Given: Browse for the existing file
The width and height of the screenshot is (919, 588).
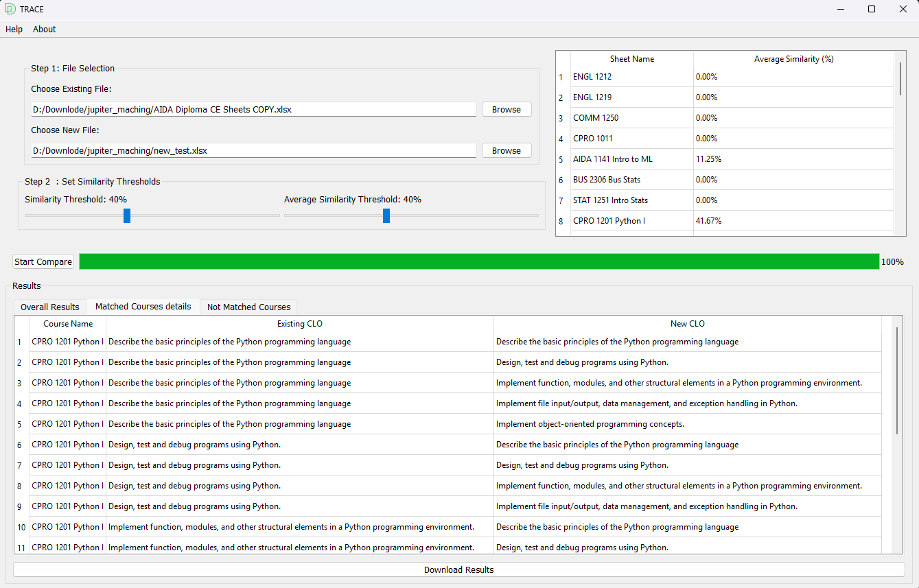Looking at the screenshot, I should (507, 109).
